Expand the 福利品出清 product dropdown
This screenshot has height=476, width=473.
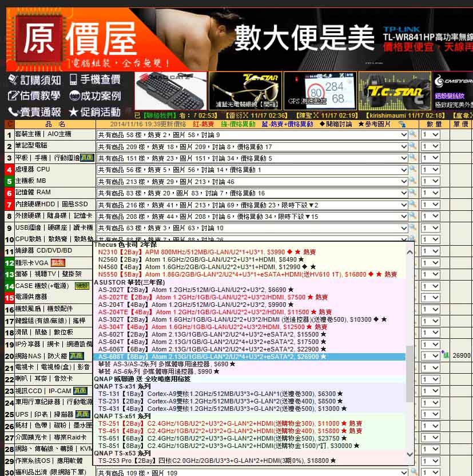tap(252, 473)
